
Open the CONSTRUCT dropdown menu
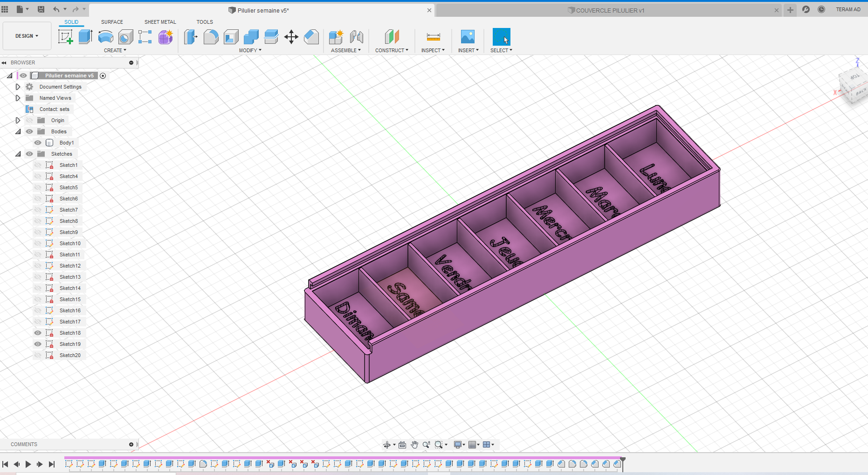click(x=392, y=50)
